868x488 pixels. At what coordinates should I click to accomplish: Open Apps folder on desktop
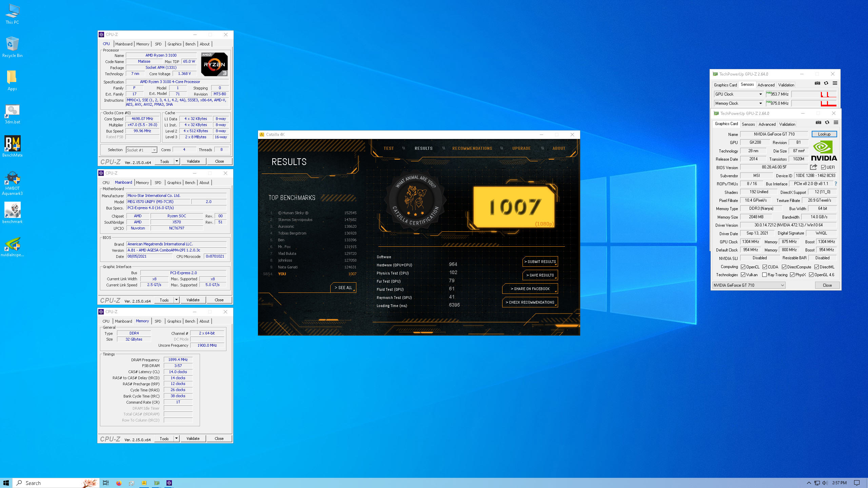click(x=12, y=81)
